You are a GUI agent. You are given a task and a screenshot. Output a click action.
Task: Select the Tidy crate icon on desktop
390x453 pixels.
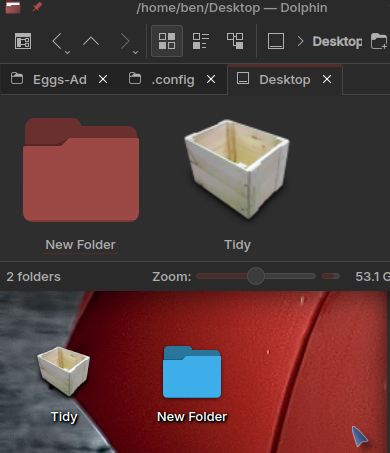point(63,371)
